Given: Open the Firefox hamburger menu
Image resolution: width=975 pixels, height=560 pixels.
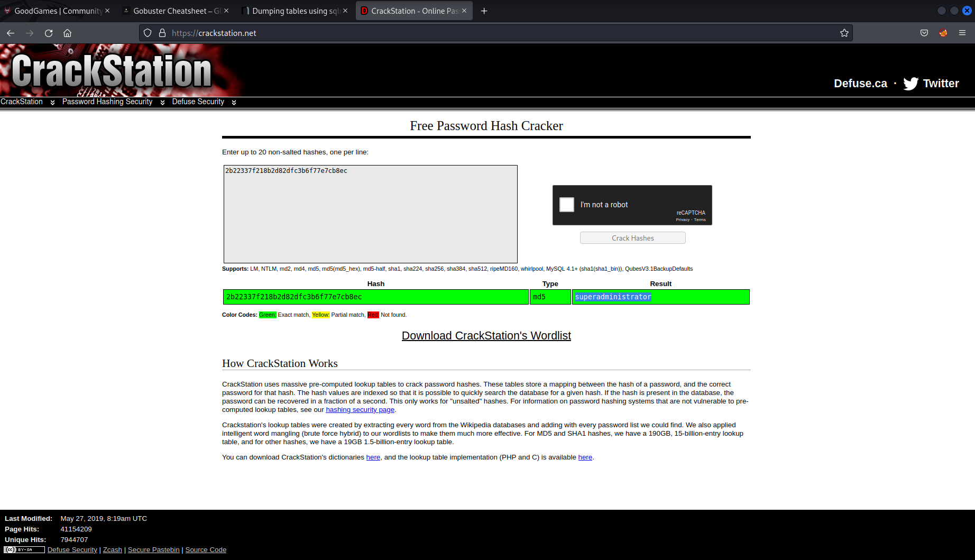Looking at the screenshot, I should click(x=962, y=33).
